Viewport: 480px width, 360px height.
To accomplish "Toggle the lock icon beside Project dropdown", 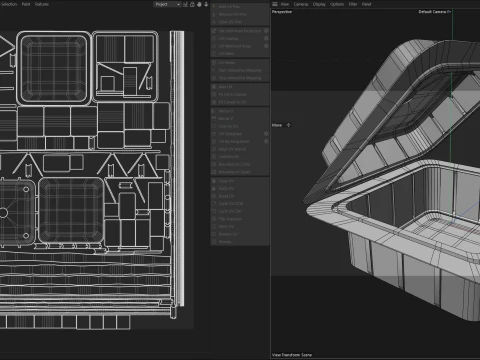I will tap(192, 4).
